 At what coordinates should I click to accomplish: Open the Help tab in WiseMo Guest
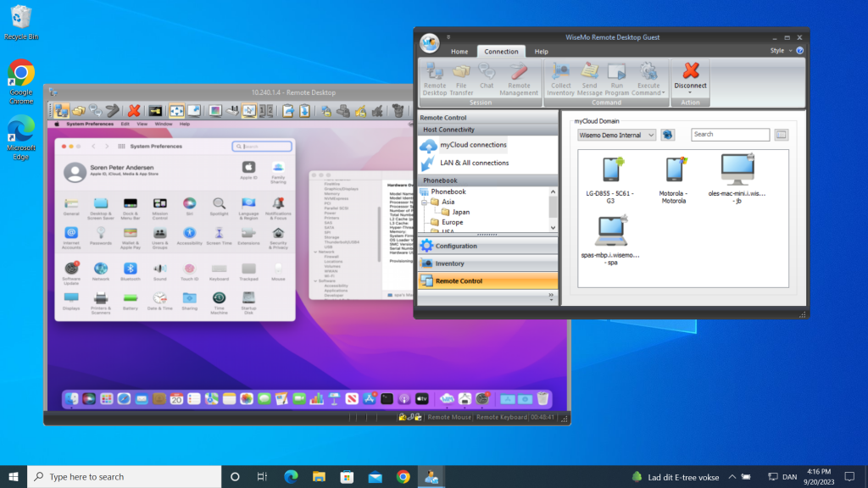pos(541,51)
